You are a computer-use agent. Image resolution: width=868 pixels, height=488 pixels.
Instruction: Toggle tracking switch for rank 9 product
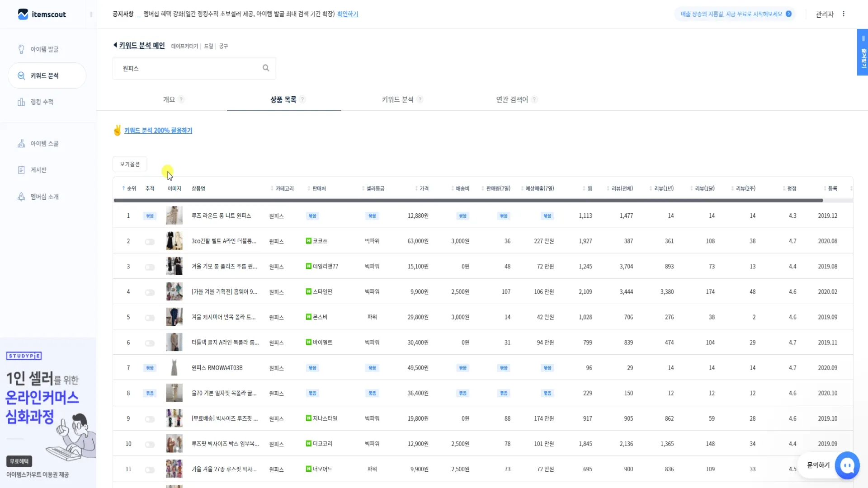pos(150,419)
